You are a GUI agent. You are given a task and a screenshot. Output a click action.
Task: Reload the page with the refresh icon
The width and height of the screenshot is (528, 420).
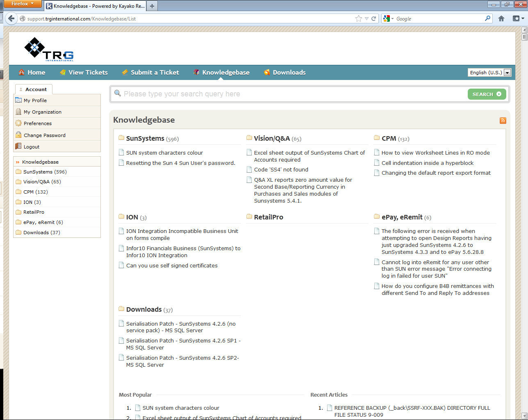point(374,18)
